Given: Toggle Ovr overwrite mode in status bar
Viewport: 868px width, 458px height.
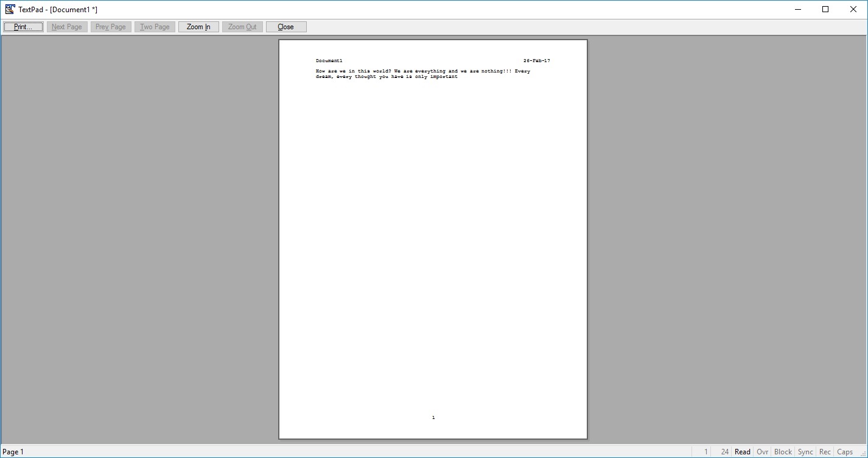Looking at the screenshot, I should pyautogui.click(x=762, y=451).
